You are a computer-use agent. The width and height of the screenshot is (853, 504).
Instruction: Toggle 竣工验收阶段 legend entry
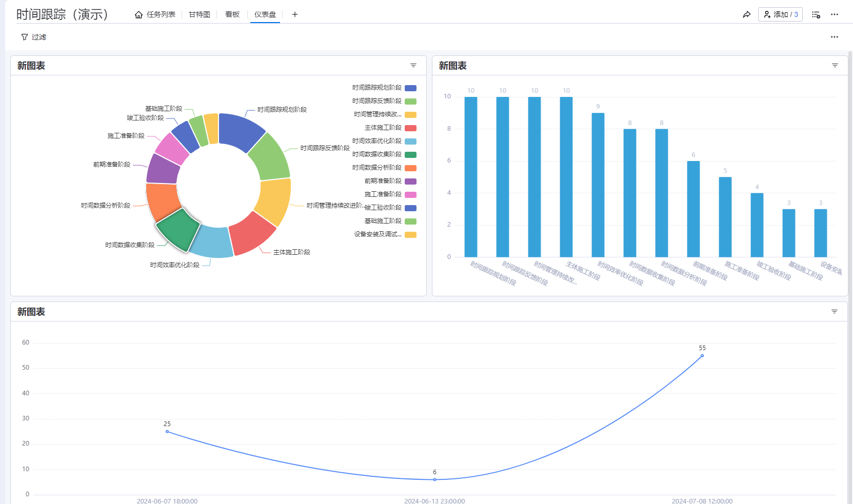[x=390, y=208]
